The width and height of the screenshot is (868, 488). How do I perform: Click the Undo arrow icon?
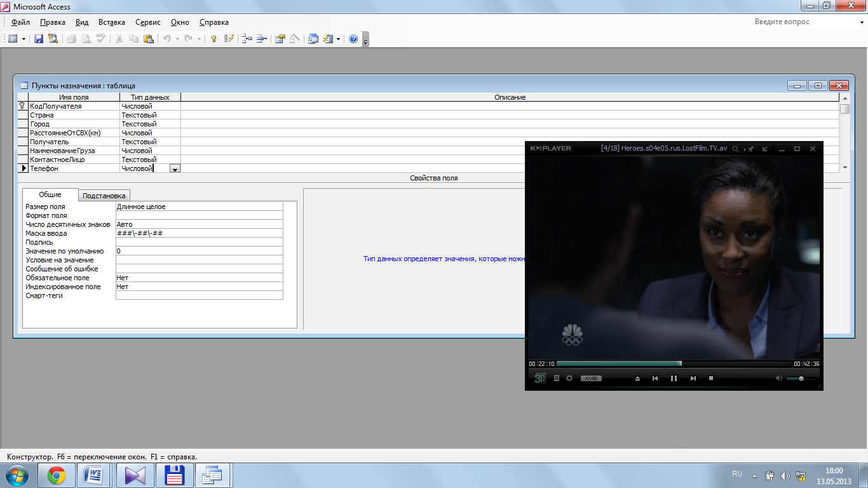coord(166,39)
